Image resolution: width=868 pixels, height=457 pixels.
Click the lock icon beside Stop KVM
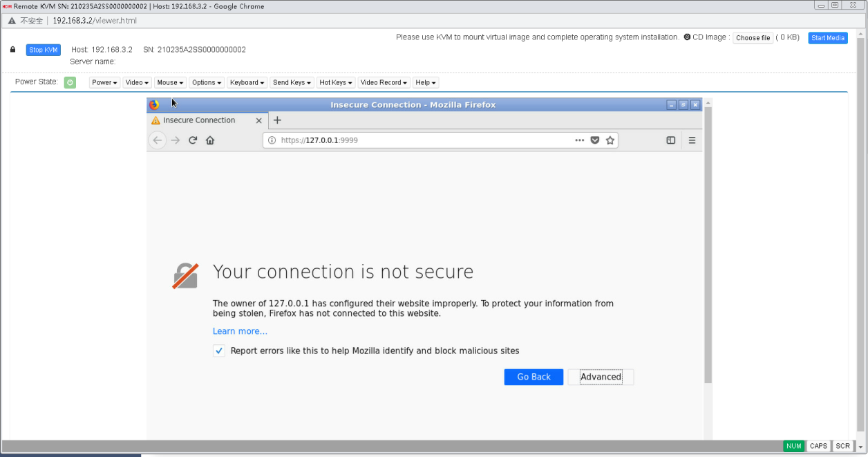[13, 50]
